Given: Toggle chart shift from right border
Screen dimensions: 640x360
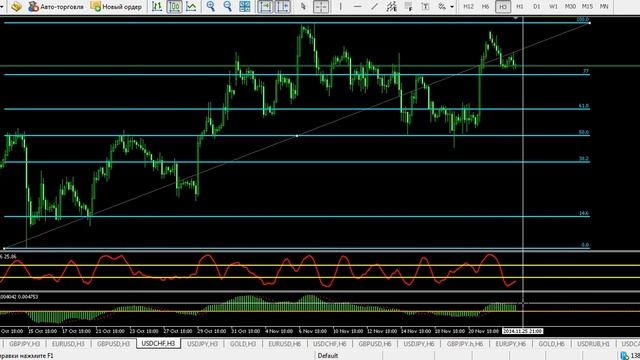Looking at the screenshot, I should pos(282,7).
